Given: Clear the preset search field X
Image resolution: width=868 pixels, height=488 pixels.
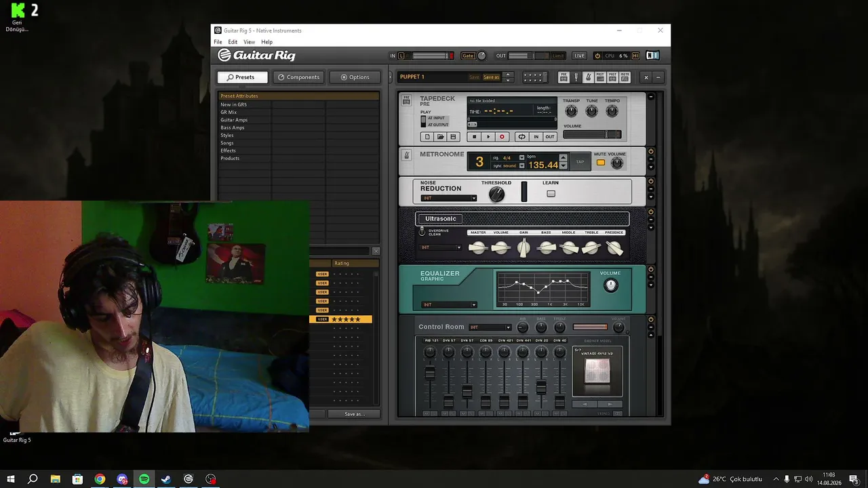Looking at the screenshot, I should tap(376, 251).
